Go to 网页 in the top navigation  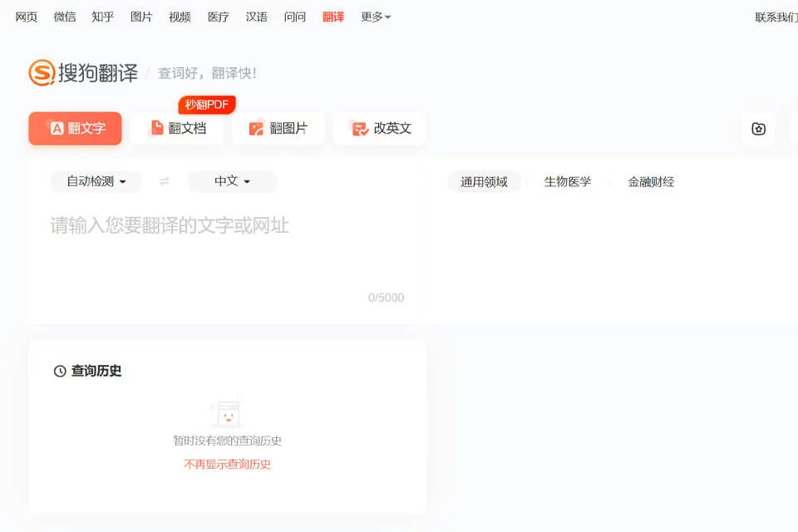coord(27,17)
